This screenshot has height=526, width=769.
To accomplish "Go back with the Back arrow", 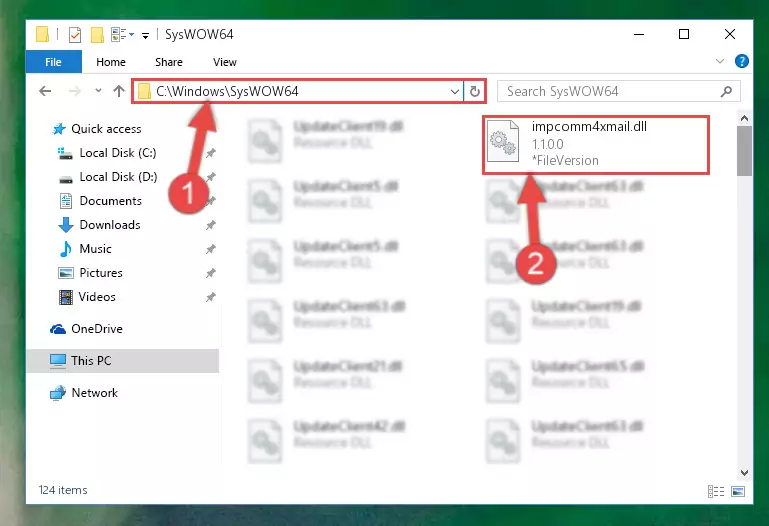I will click(x=45, y=91).
